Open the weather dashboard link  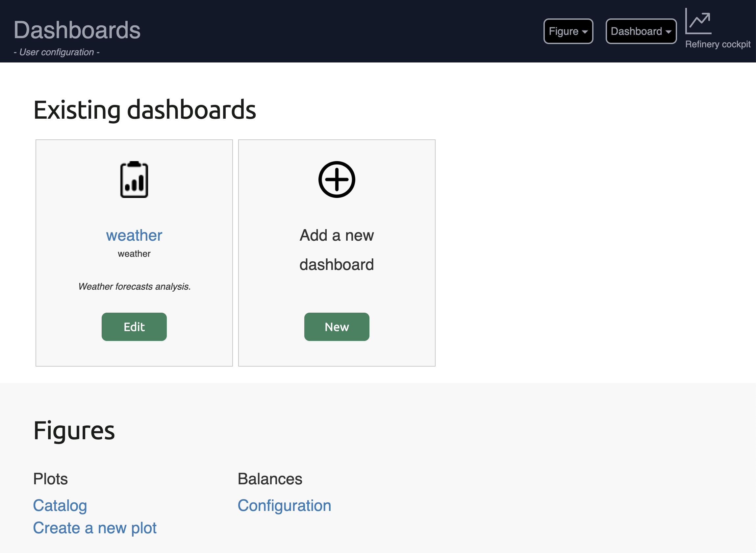pyautogui.click(x=134, y=235)
